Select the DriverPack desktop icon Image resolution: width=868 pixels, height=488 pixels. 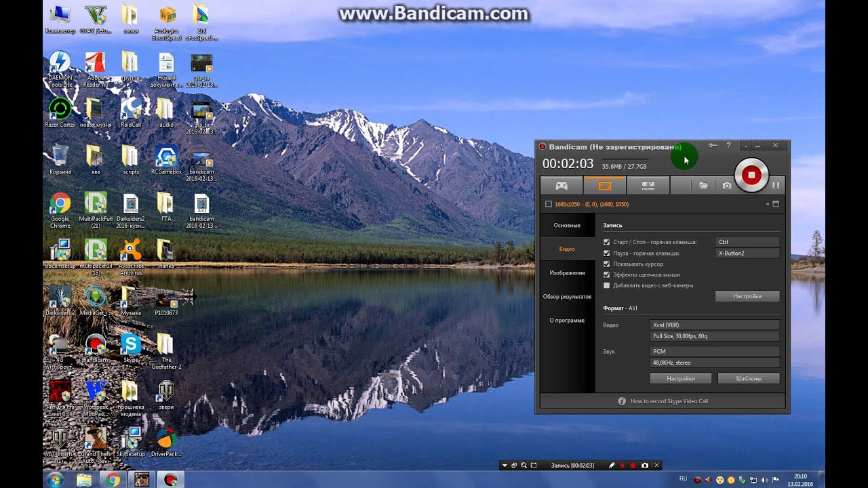(x=166, y=442)
